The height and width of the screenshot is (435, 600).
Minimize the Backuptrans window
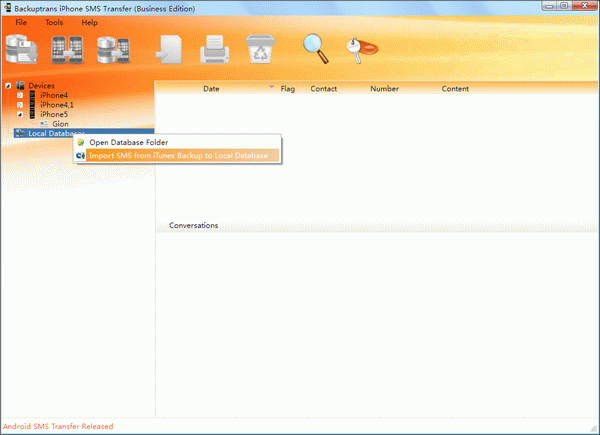[549, 6]
